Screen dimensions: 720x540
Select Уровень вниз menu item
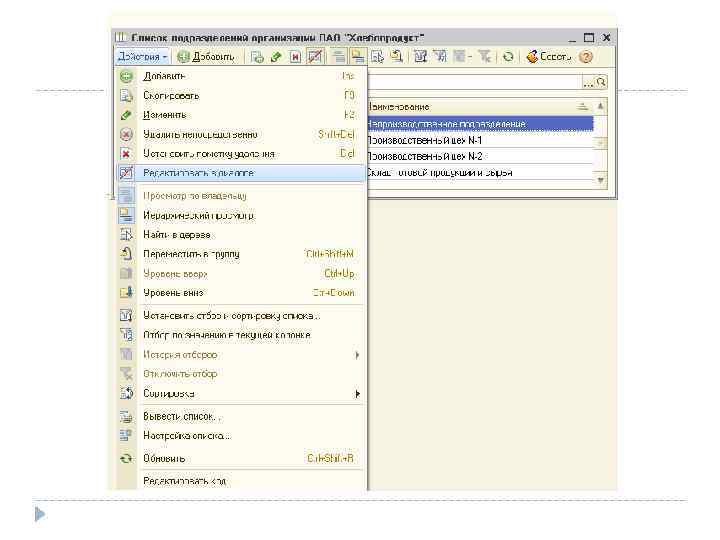(241, 293)
